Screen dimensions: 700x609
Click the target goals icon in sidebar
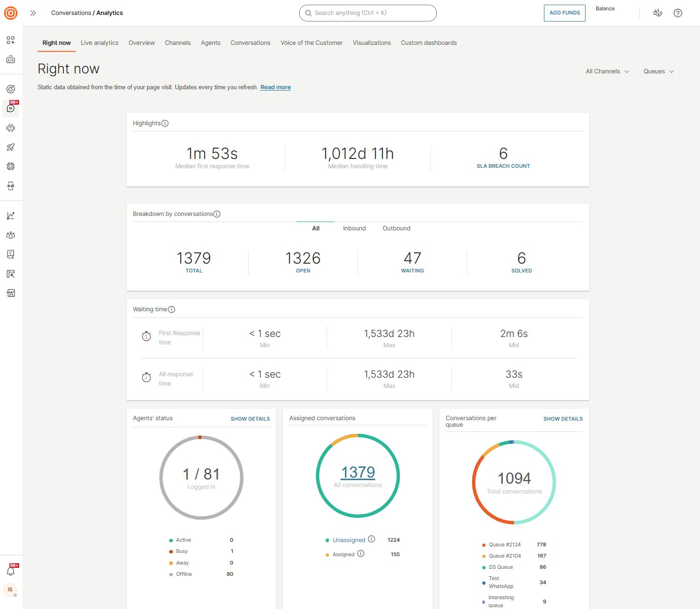(x=11, y=88)
